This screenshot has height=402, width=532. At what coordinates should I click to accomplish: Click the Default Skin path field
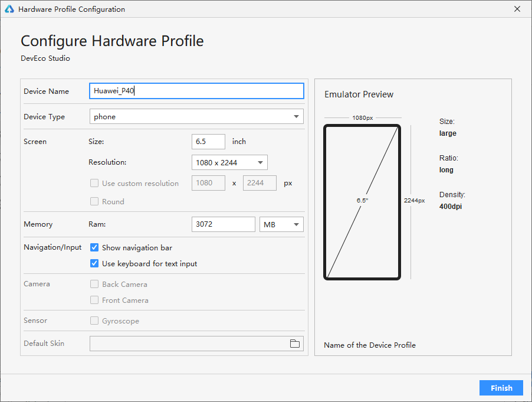189,344
